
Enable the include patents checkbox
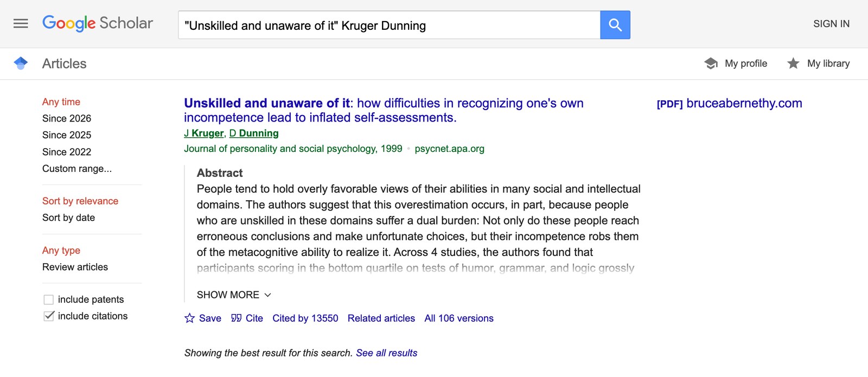click(49, 299)
